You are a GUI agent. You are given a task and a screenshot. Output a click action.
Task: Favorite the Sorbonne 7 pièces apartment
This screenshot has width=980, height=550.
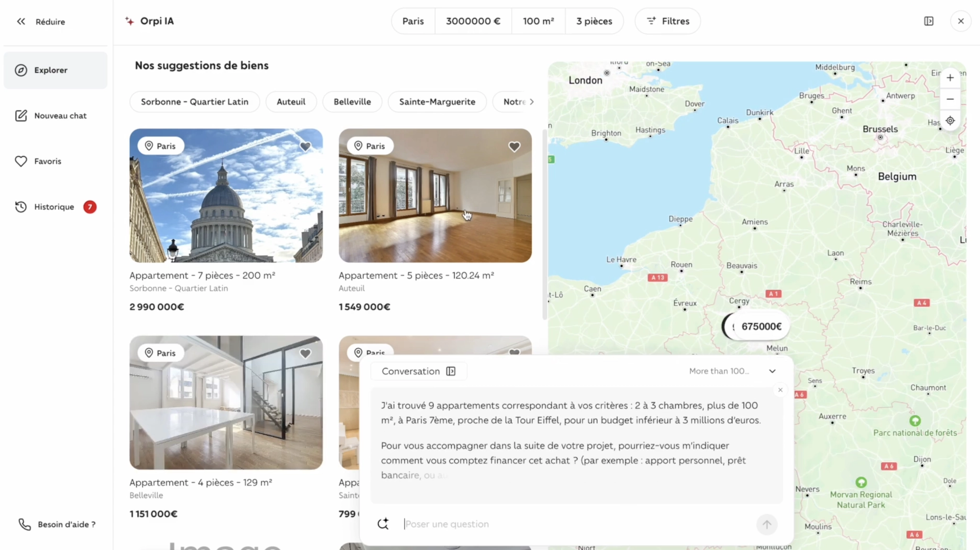click(305, 146)
